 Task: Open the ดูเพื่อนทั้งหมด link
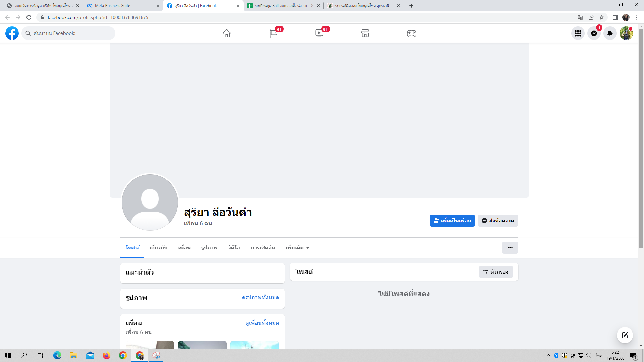click(x=262, y=323)
